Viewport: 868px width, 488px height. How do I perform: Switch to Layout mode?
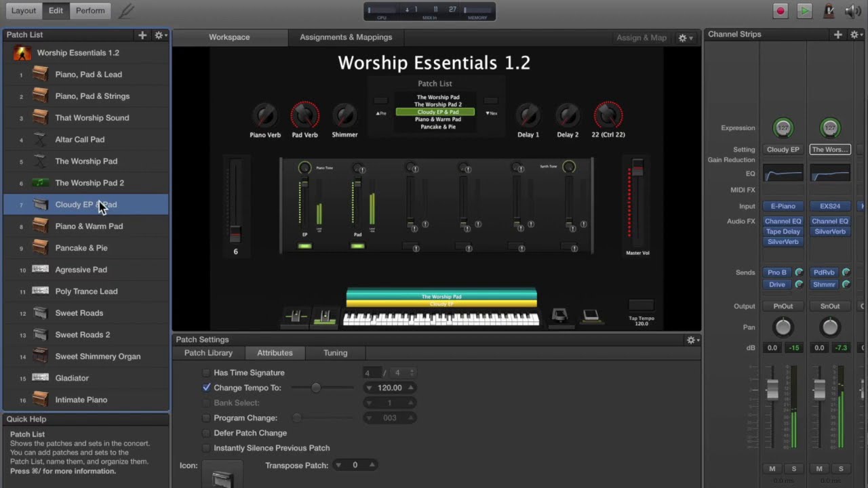[23, 10]
